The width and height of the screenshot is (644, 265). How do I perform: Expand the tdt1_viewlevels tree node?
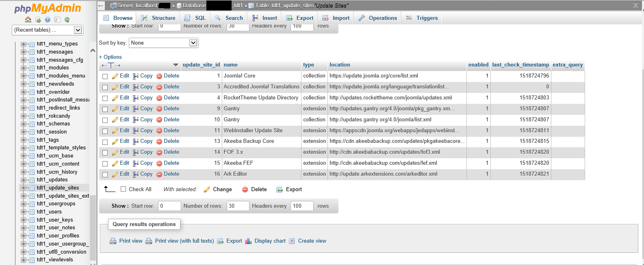[24, 260]
